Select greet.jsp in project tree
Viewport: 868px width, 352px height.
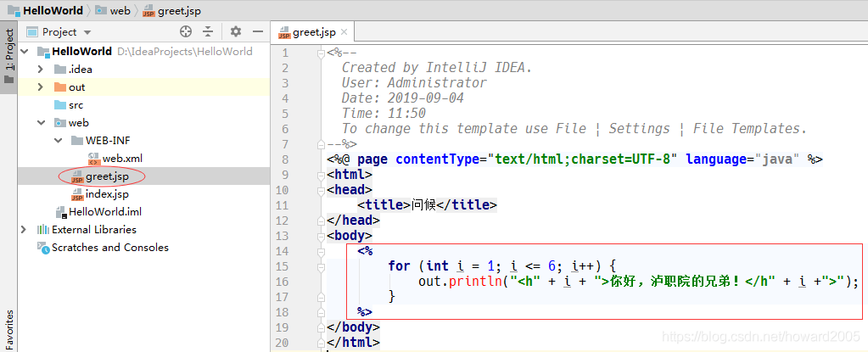[107, 176]
